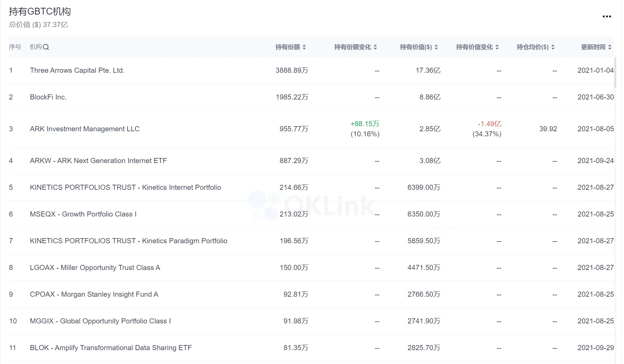Viewport: 624px width, 364px height.
Task: Sort by 更新时间 column arrows
Action: click(x=610, y=47)
